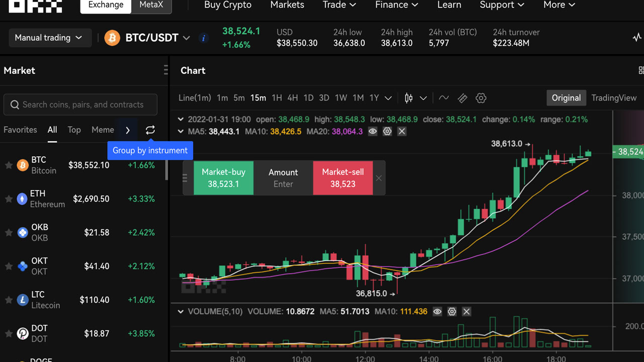Open the Top market tab
The width and height of the screenshot is (644, 362).
tap(74, 130)
